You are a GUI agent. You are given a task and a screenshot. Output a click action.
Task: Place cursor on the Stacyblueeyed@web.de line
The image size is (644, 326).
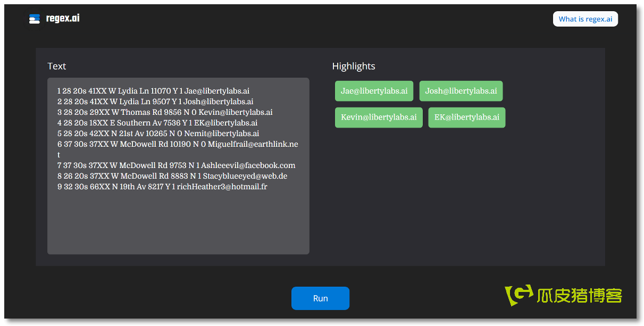pos(172,176)
